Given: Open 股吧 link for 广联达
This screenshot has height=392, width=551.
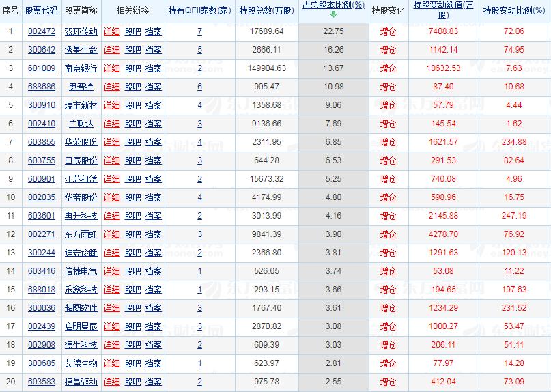Looking at the screenshot, I should (133, 124).
